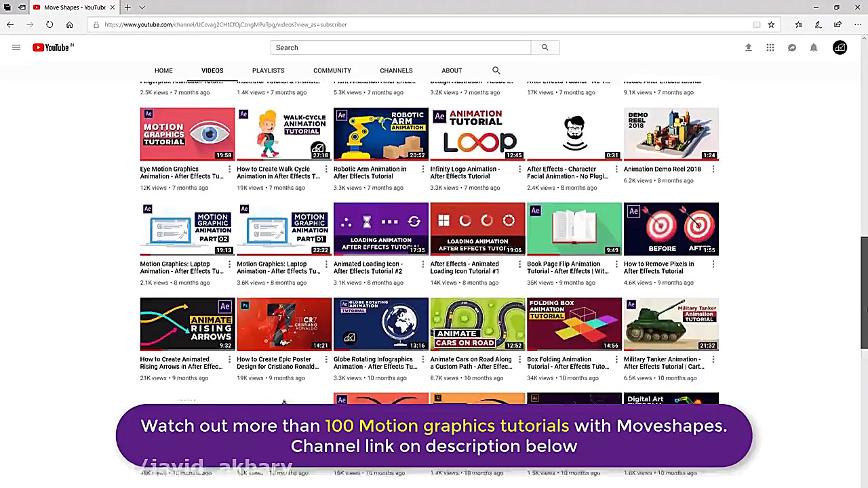Viewport: 868px width, 488px height.
Task: Open options for Box Folding Animation video
Action: pos(616,360)
